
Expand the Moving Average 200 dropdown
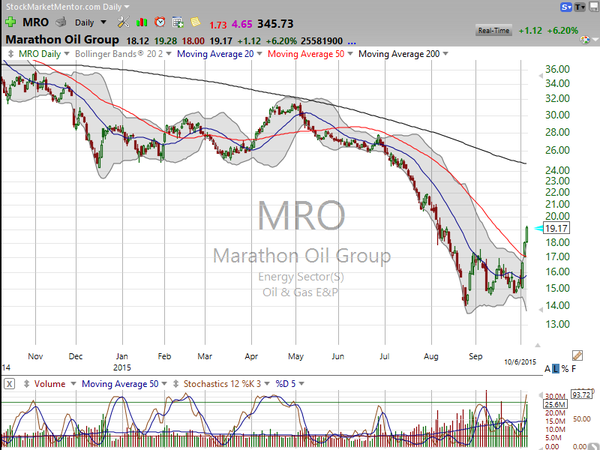[x=445, y=54]
